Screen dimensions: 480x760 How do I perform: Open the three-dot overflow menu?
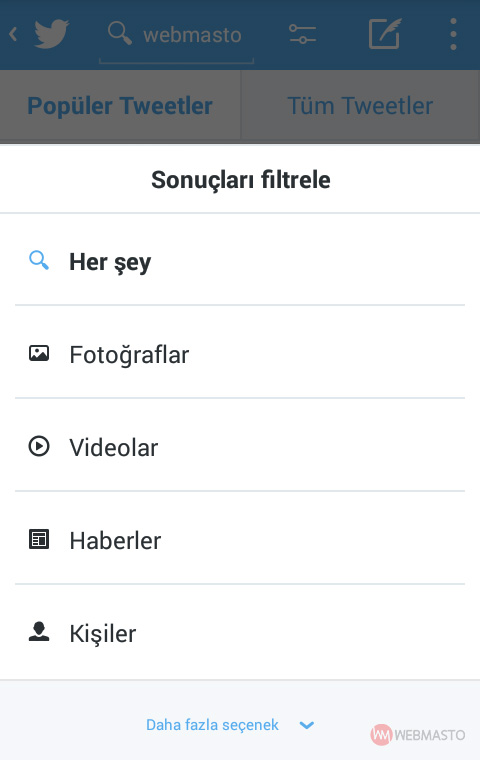pyautogui.click(x=453, y=34)
